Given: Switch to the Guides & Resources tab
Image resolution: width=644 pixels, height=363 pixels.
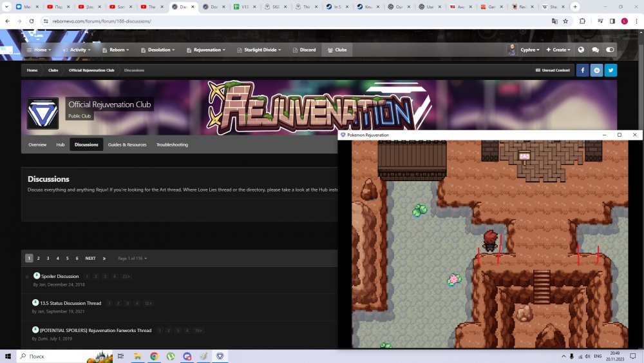Looking at the screenshot, I should pos(127,144).
